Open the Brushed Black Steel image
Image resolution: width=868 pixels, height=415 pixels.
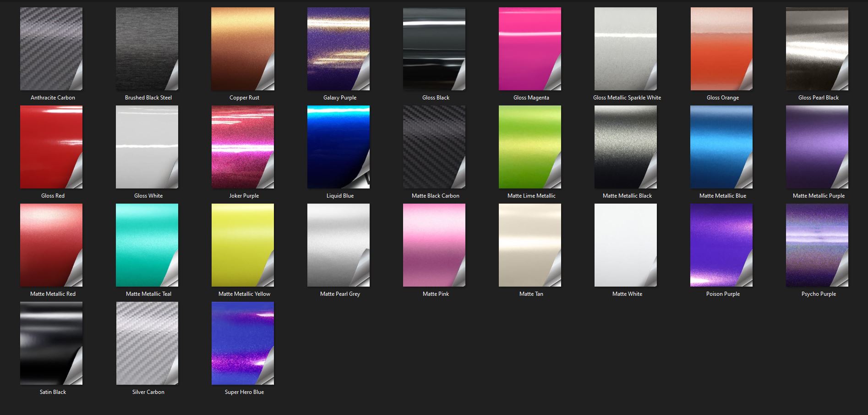147,49
